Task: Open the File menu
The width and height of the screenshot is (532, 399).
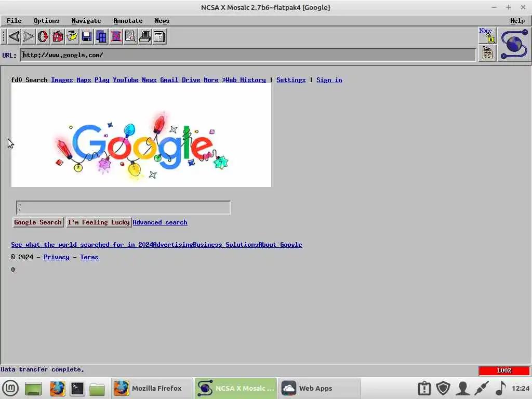Action: click(x=14, y=21)
